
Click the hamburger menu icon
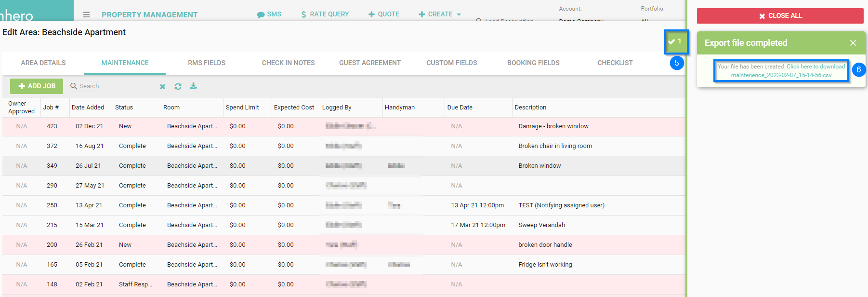pyautogui.click(x=86, y=14)
